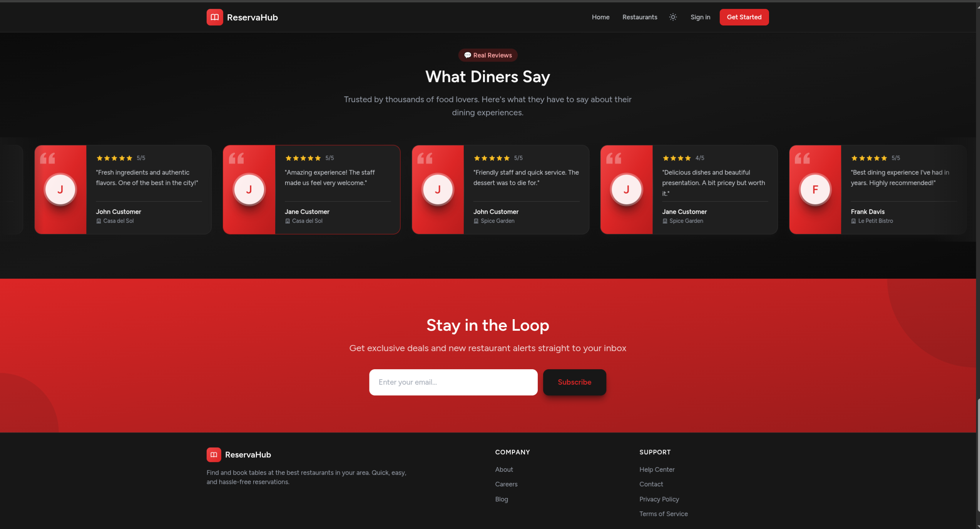The height and width of the screenshot is (529, 980).
Task: Click the speech bubble icon on Real Reviews badge
Action: [467, 55]
